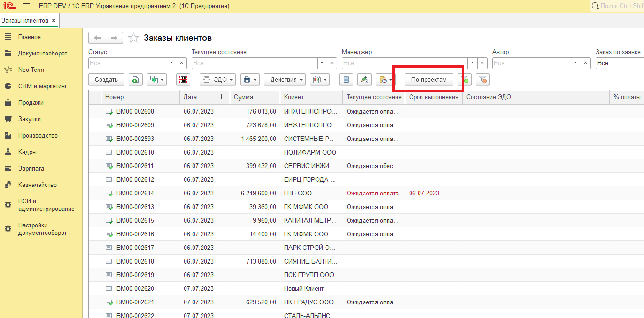This screenshot has width=644, height=318.
Task: Open the Главное section in the sidebar
Action: click(30, 37)
